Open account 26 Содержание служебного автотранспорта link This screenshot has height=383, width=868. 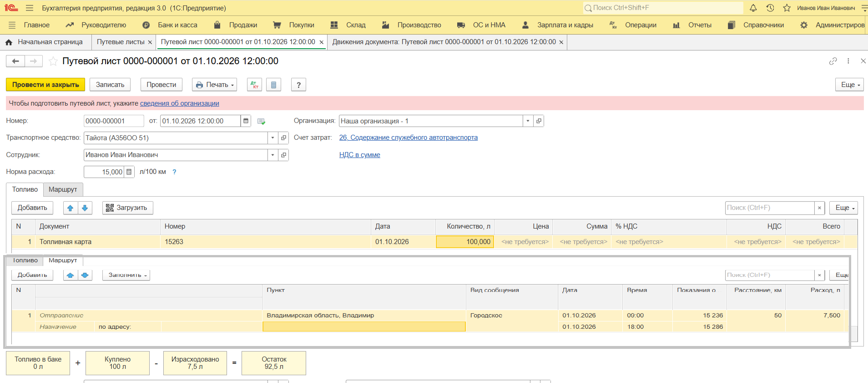(409, 138)
